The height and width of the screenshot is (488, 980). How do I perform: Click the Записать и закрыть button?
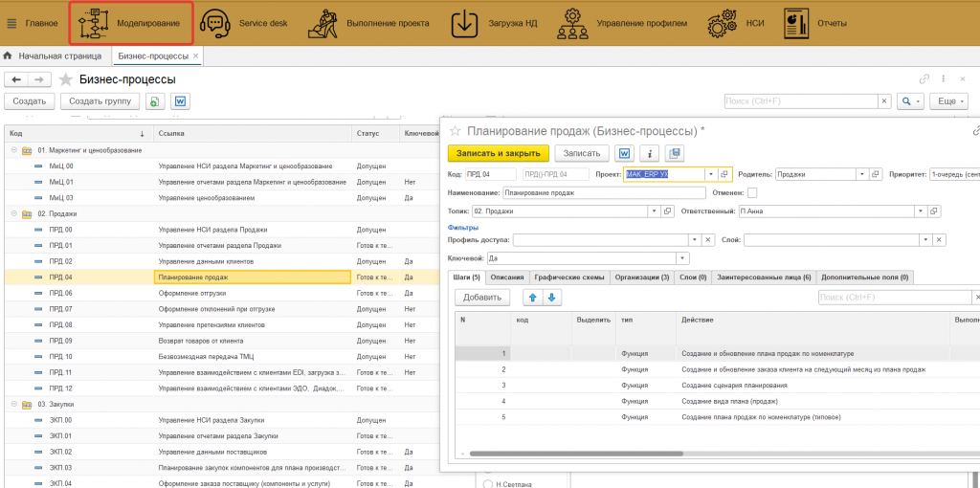[x=498, y=153]
